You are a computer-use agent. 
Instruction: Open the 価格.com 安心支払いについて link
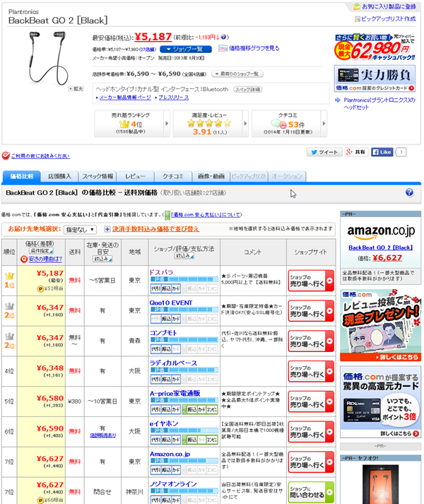click(206, 215)
